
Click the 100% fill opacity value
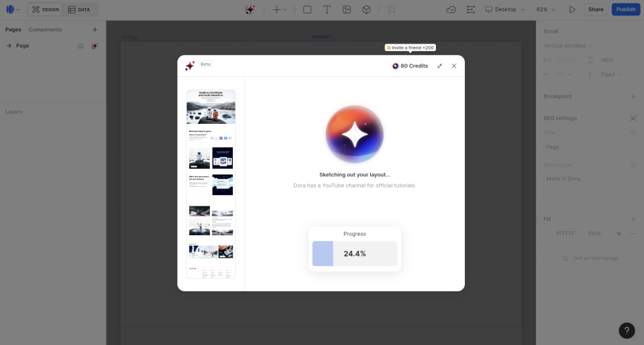tap(594, 233)
